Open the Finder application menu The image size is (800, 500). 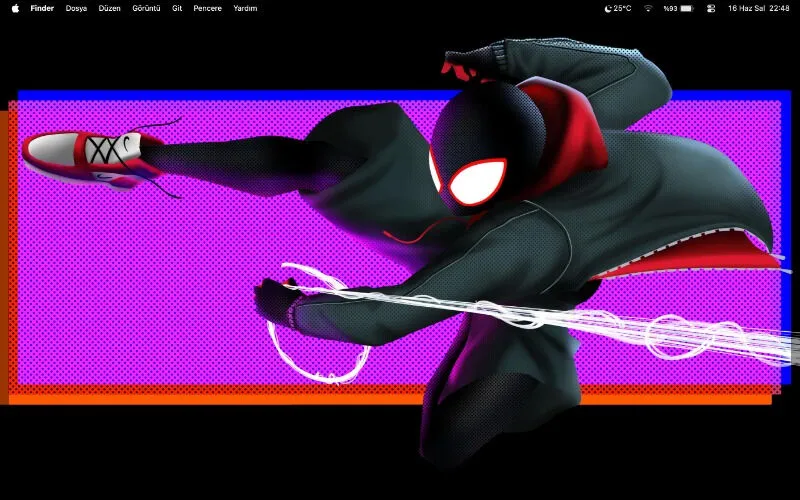click(x=42, y=8)
